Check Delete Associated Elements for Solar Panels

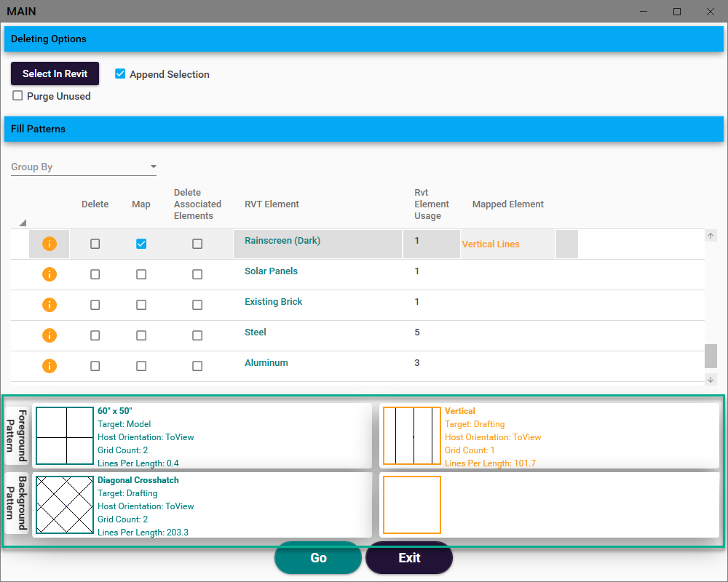[x=197, y=274]
